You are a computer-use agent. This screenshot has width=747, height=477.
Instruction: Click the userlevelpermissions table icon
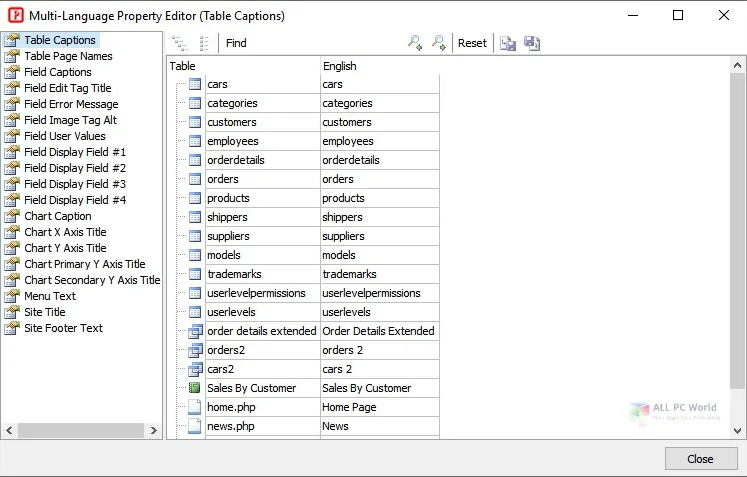click(x=195, y=293)
